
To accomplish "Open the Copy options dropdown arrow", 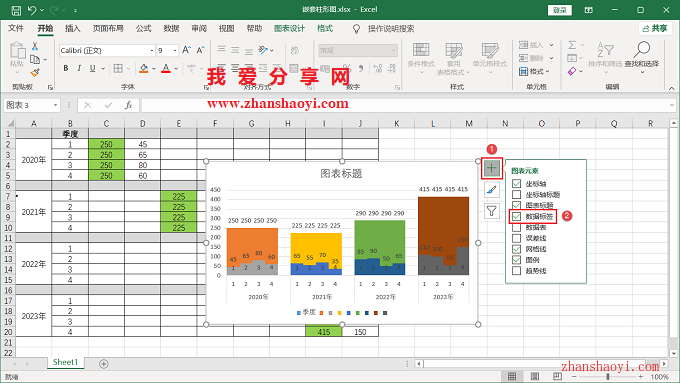I will click(x=45, y=59).
